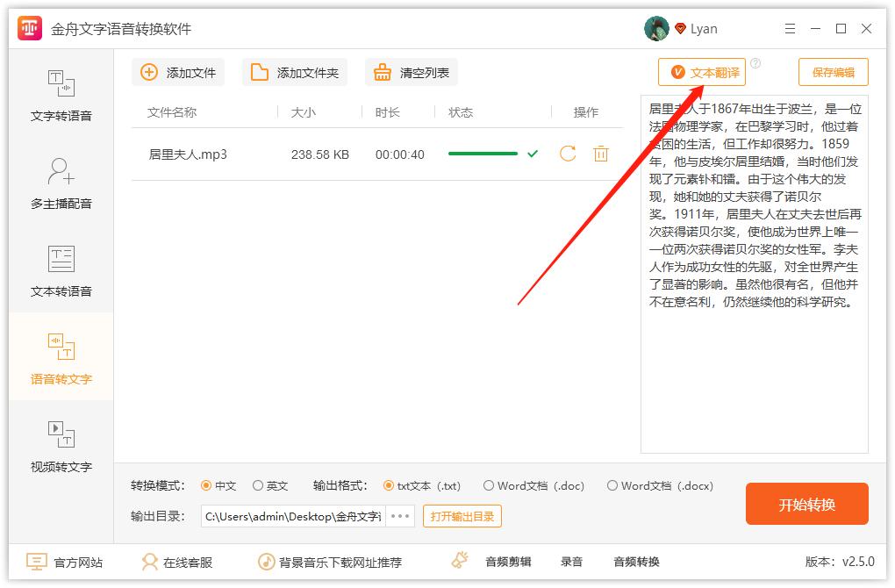Viewport: 895px width, 588px height.
Task: Open the Lyan account avatar menu
Action: click(655, 27)
